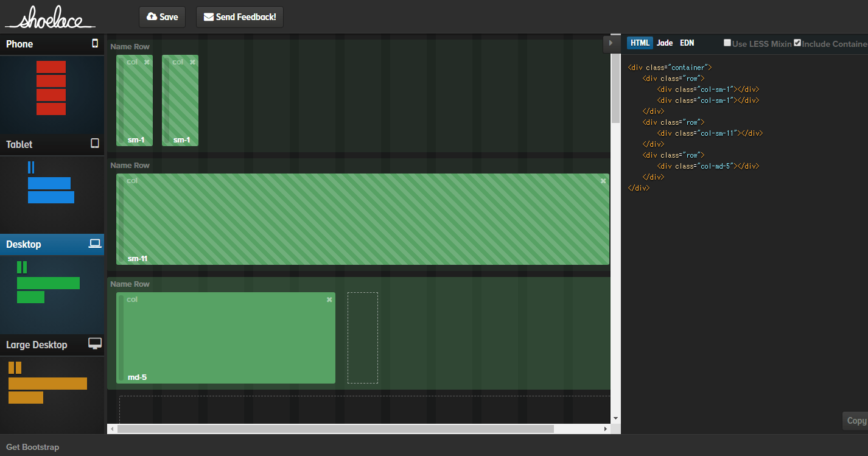The height and width of the screenshot is (456, 868).
Task: Click the Save button
Action: pyautogui.click(x=163, y=17)
